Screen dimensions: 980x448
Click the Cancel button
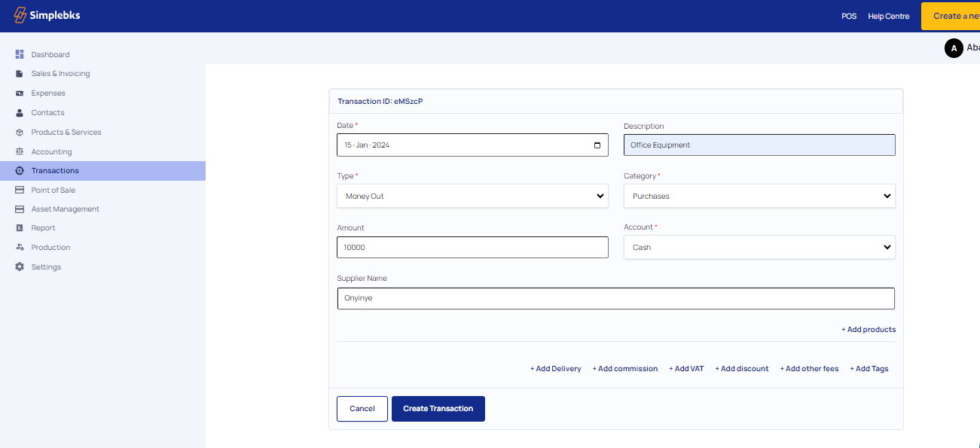click(362, 409)
